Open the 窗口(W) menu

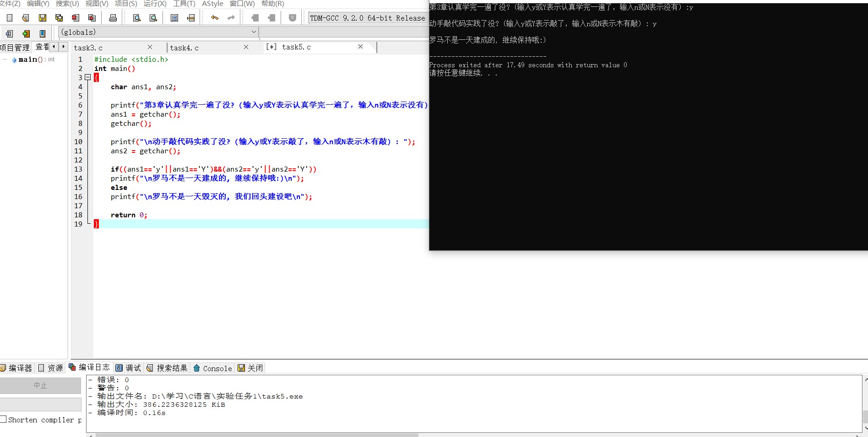(242, 4)
